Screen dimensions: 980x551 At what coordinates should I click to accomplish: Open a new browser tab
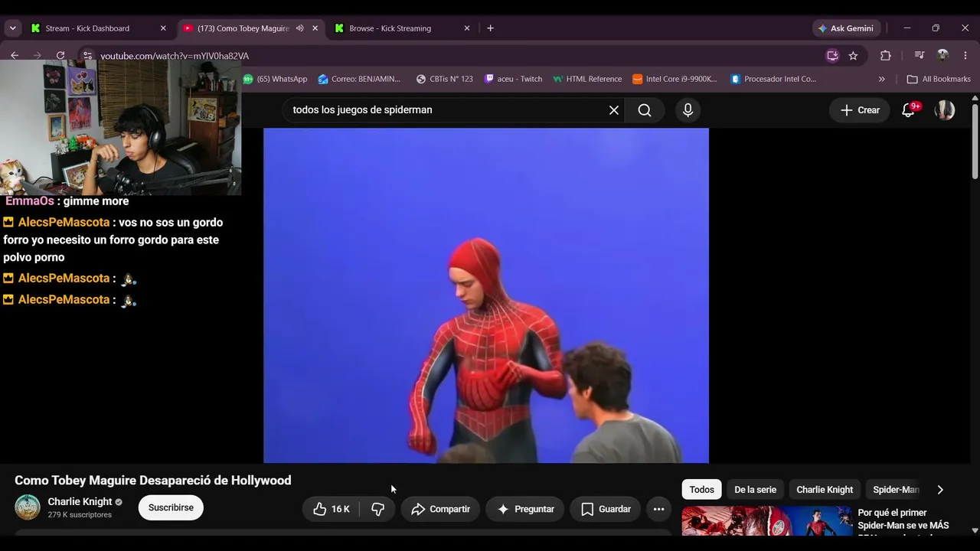point(490,28)
